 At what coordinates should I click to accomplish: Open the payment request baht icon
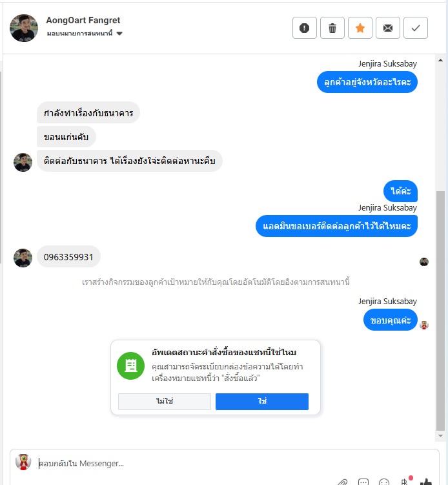pyautogui.click(x=404, y=481)
